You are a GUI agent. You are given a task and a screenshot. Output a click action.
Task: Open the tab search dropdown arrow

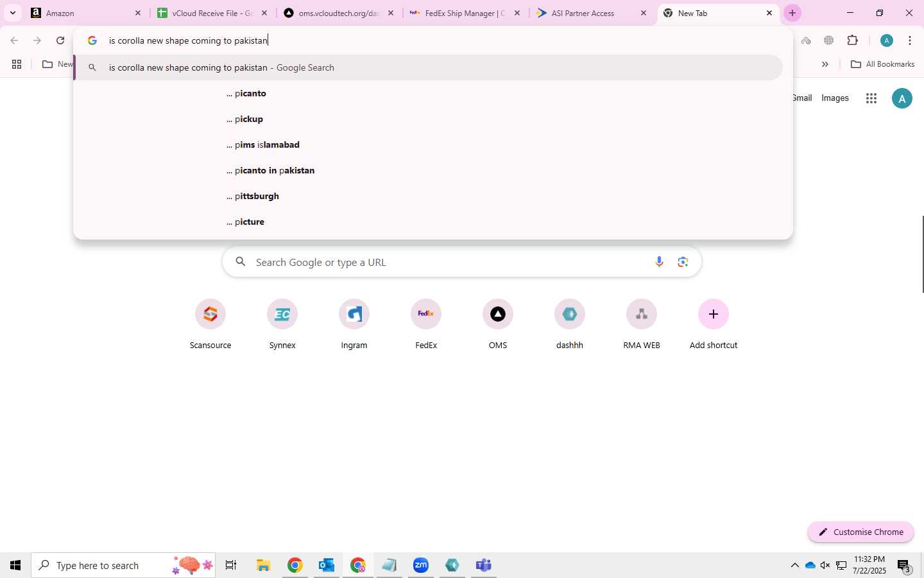click(x=12, y=13)
